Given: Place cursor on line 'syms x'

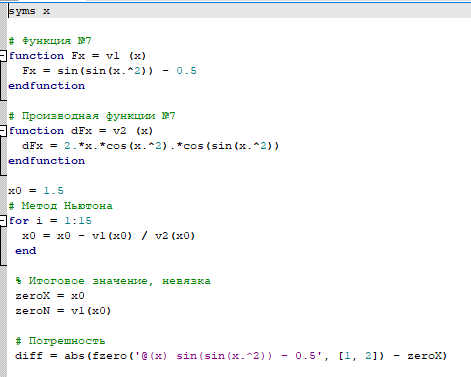Looking at the screenshot, I should [x=29, y=11].
